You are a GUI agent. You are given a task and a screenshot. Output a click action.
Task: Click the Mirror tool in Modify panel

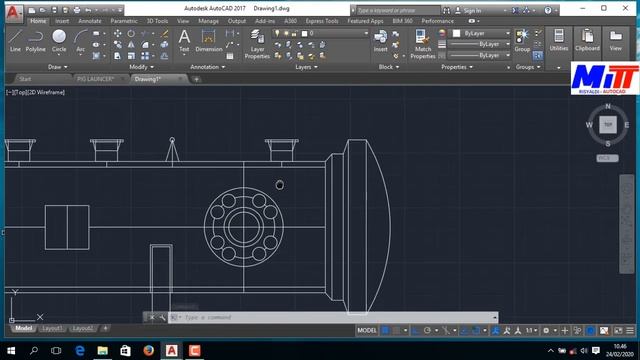131,44
